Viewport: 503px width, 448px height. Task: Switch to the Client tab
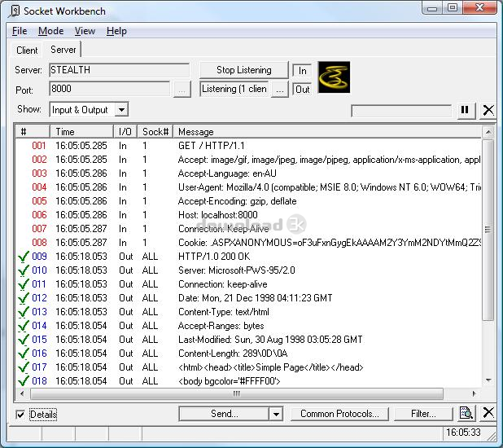coord(27,51)
